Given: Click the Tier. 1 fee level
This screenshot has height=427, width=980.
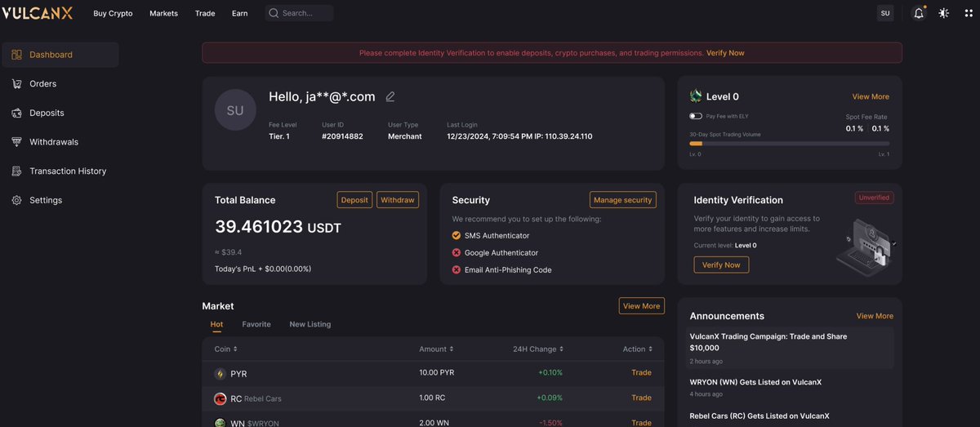Looking at the screenshot, I should pyautogui.click(x=279, y=136).
